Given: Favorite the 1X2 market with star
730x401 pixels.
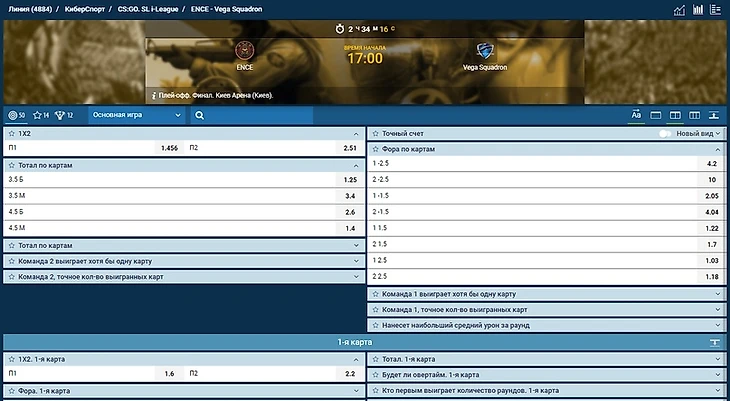Looking at the screenshot, I should click(x=11, y=133).
